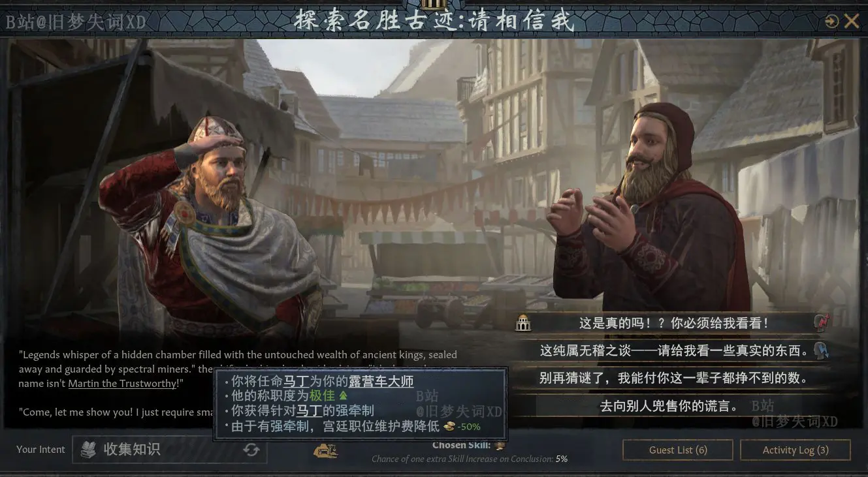Select option 去向别人兜售你的谎言
The image size is (868, 477).
tap(673, 406)
